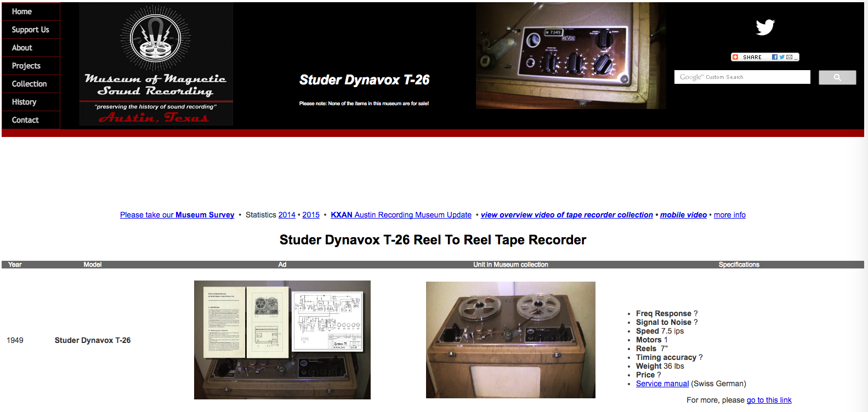The image size is (868, 412).
Task: Click the 'Signal to Noise ?' specification
Action: [x=667, y=322]
